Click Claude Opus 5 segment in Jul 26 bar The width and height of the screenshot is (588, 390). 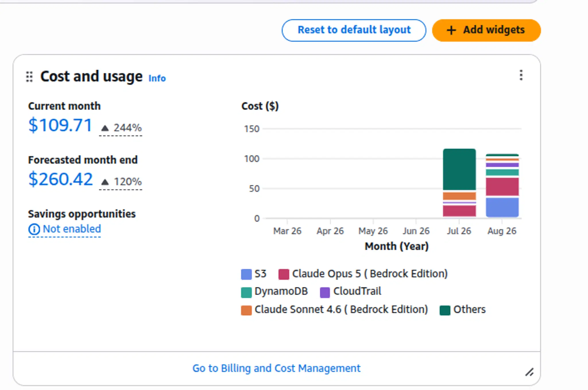459,211
